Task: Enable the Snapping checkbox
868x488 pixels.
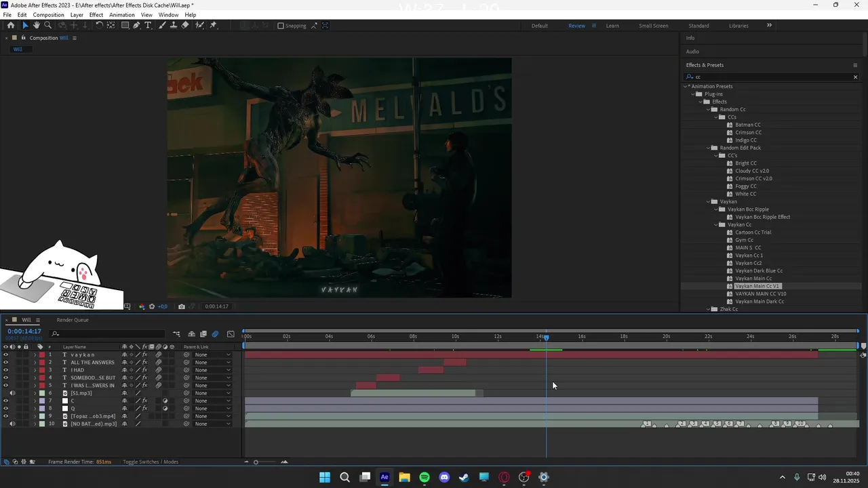Action: pos(281,26)
